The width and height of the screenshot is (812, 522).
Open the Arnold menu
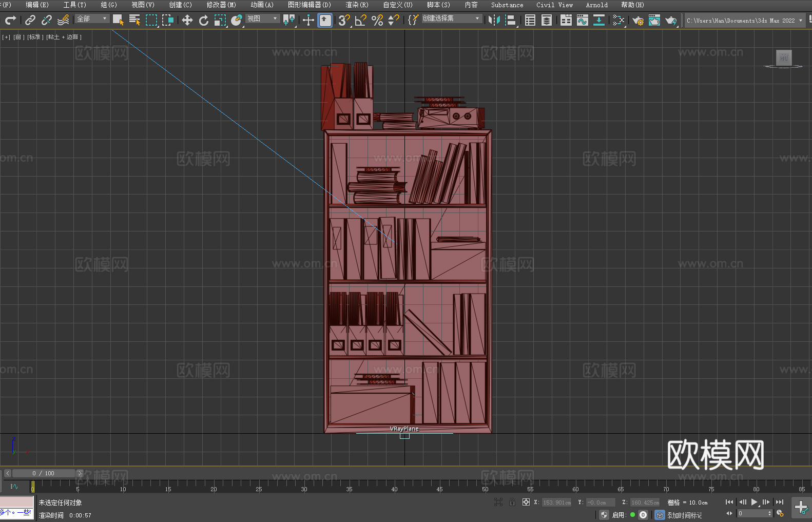point(596,5)
